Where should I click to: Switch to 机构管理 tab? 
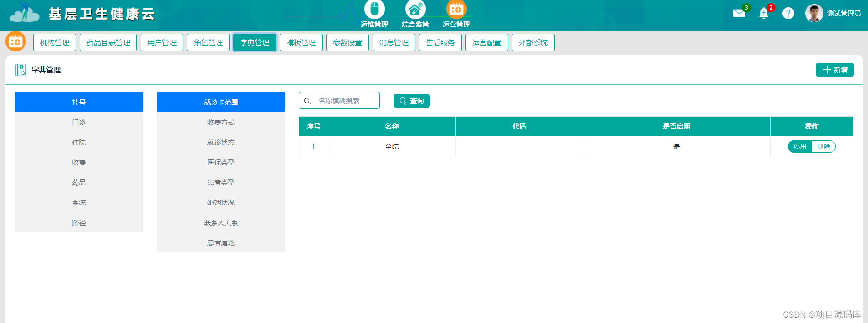tap(55, 42)
